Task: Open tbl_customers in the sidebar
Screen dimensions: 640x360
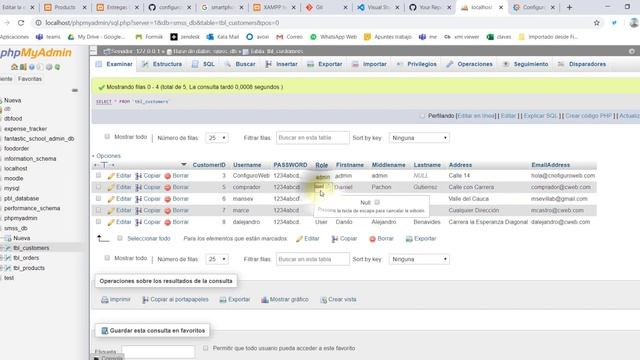Action: coord(31,248)
